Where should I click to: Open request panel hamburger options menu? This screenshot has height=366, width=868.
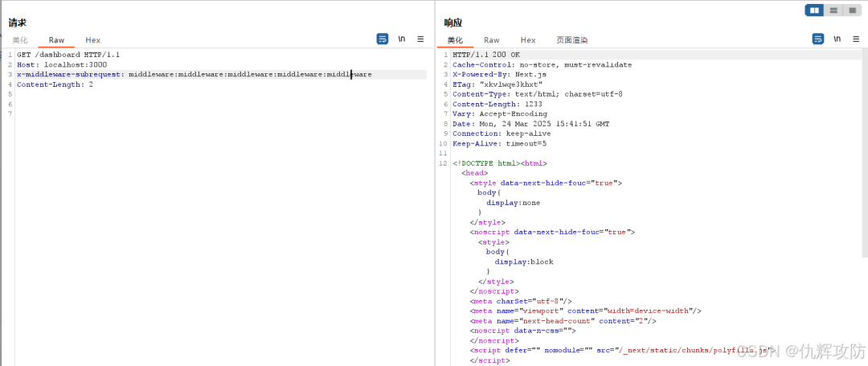[420, 39]
